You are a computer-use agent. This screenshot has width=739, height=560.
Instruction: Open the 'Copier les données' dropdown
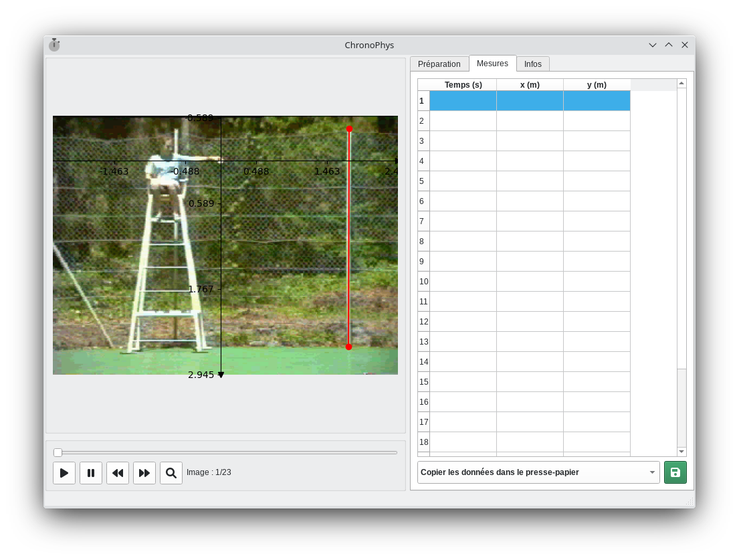tap(538, 472)
